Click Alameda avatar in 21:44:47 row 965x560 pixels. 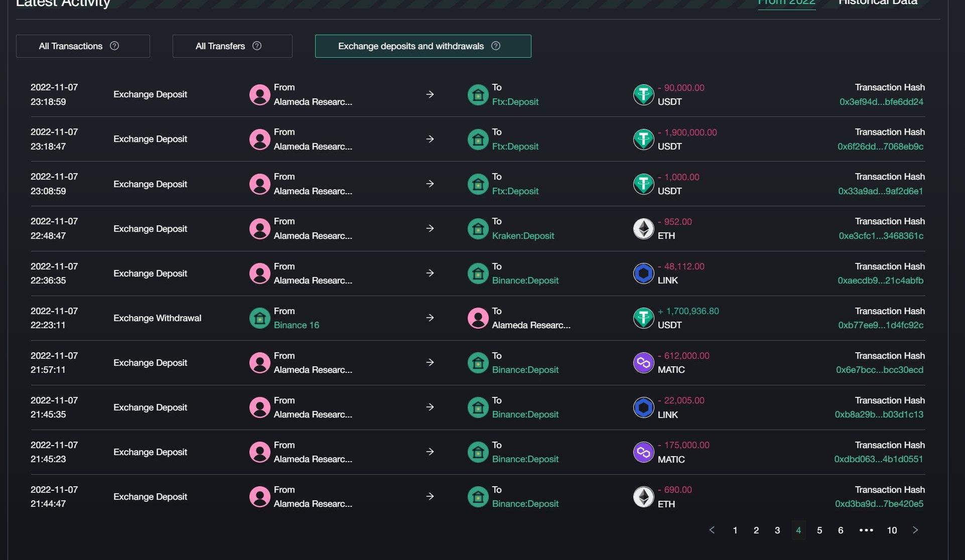[x=260, y=497]
